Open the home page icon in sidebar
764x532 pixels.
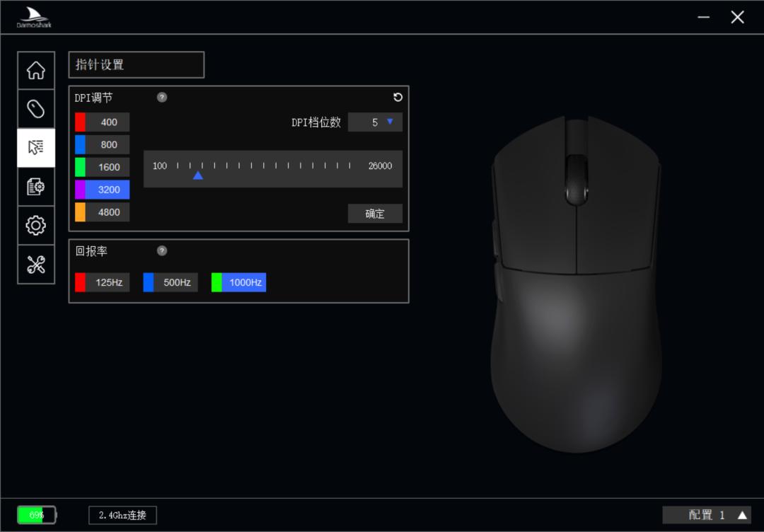click(36, 70)
